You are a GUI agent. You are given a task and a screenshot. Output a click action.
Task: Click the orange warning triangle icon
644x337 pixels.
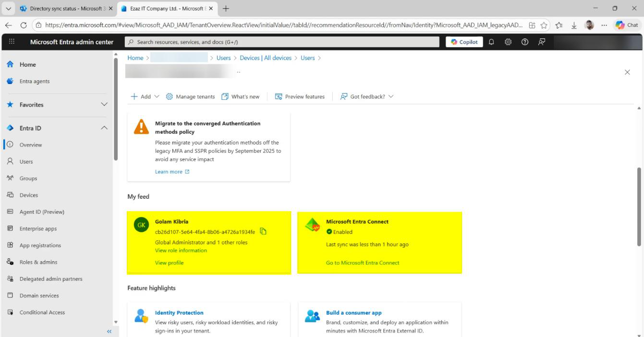point(141,126)
